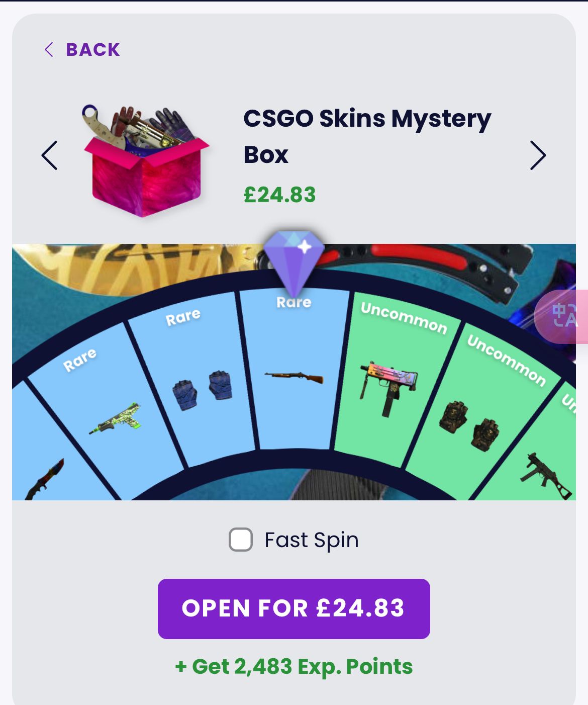Go to next mystery box arrow
Screen dimensions: 588x705
(538, 155)
